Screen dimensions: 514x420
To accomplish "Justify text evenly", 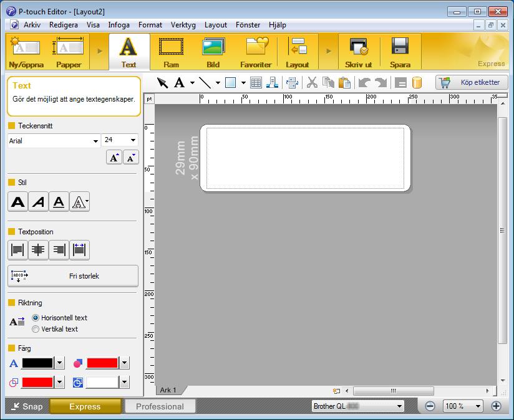I will [80, 250].
